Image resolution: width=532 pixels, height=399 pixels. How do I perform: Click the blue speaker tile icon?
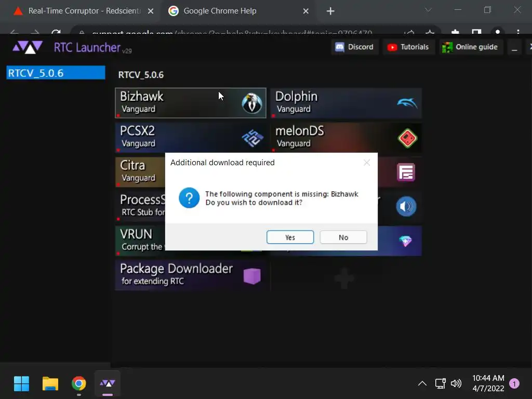(x=406, y=206)
